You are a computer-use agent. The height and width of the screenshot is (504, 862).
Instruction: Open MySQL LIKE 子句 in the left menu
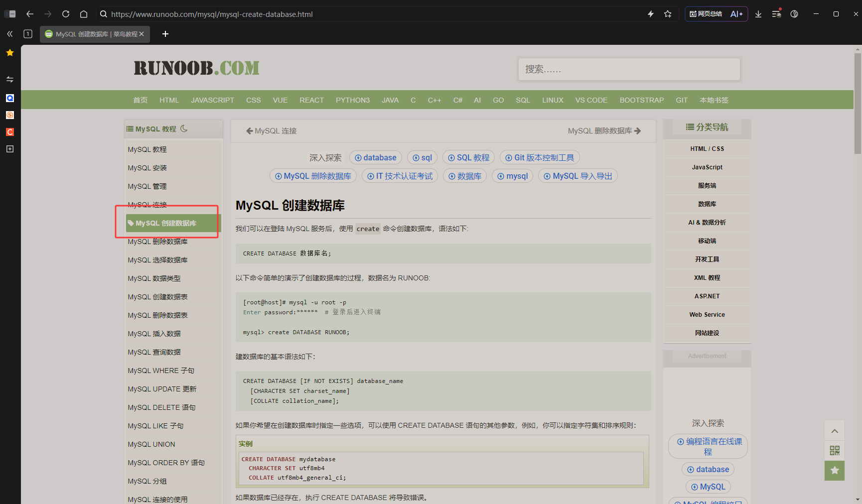[x=172, y=426]
